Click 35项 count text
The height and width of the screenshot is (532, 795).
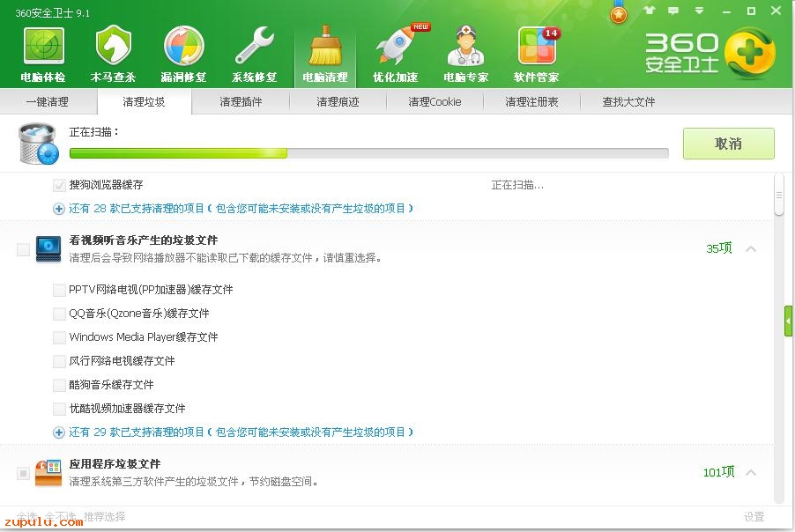pyautogui.click(x=719, y=248)
